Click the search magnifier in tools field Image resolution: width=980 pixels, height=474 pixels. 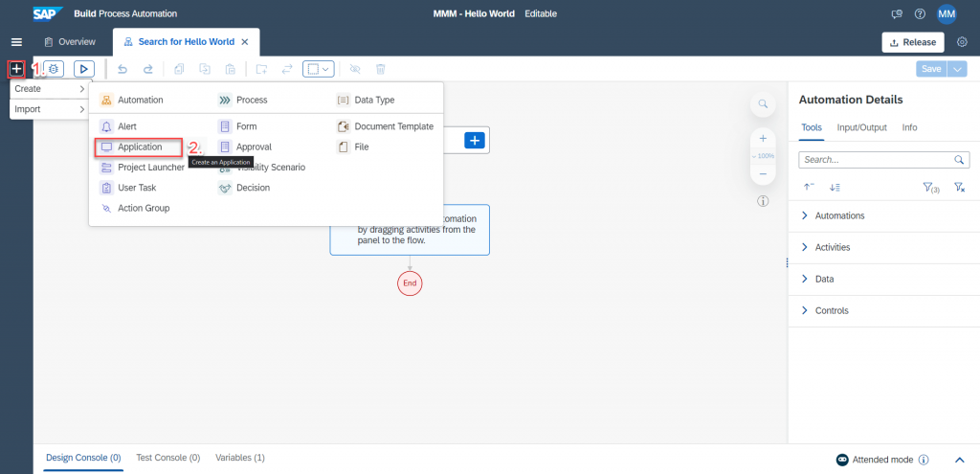[959, 160]
